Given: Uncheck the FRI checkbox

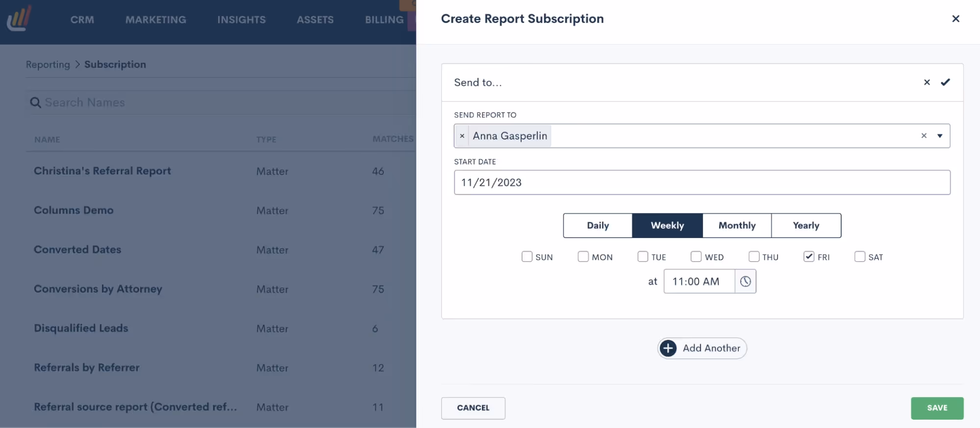Looking at the screenshot, I should (809, 257).
